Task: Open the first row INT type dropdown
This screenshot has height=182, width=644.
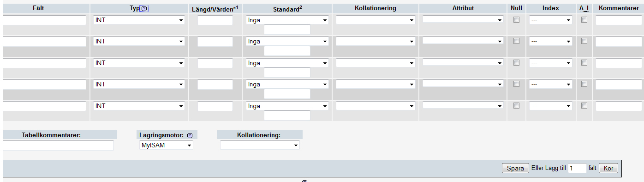Action: point(139,20)
